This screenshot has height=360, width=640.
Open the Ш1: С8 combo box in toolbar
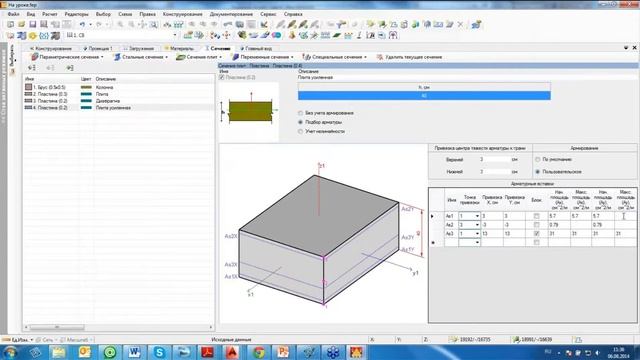click(x=122, y=36)
